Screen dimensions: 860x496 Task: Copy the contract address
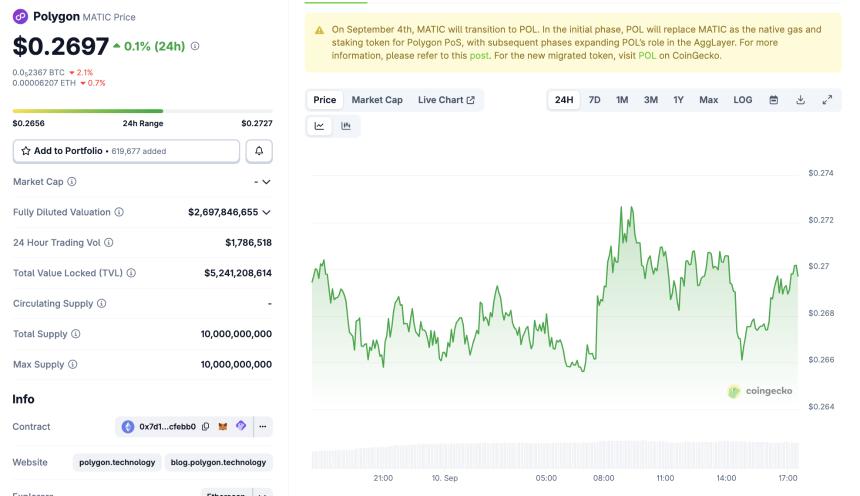(x=206, y=427)
